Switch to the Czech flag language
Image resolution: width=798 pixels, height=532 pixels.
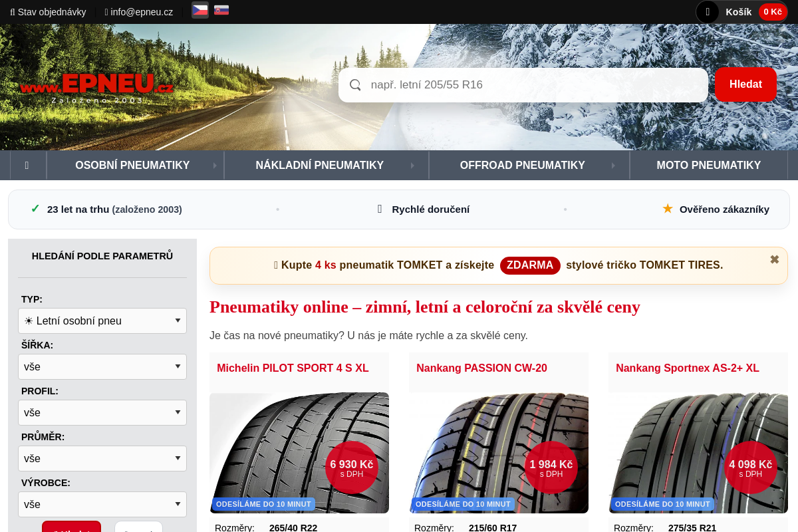click(200, 10)
